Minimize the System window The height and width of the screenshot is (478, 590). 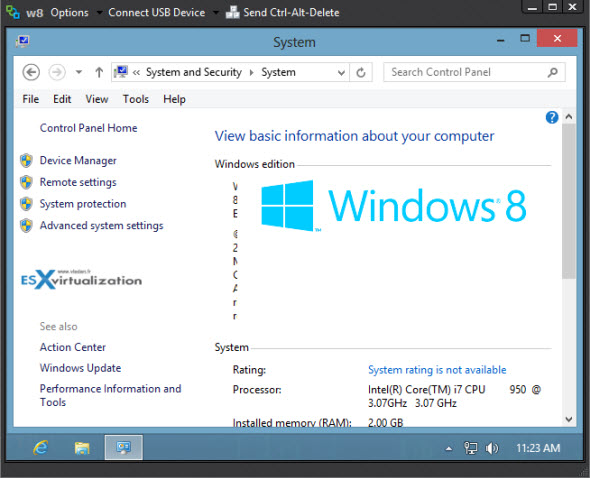click(x=500, y=39)
